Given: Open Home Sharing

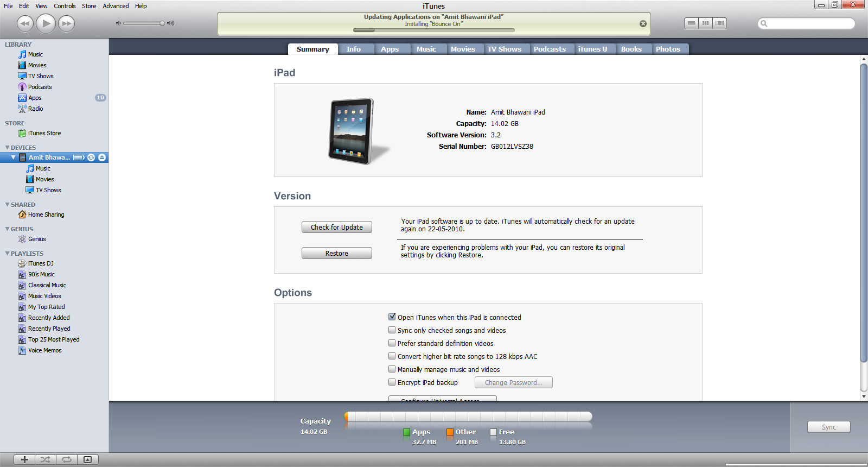Looking at the screenshot, I should pos(46,214).
